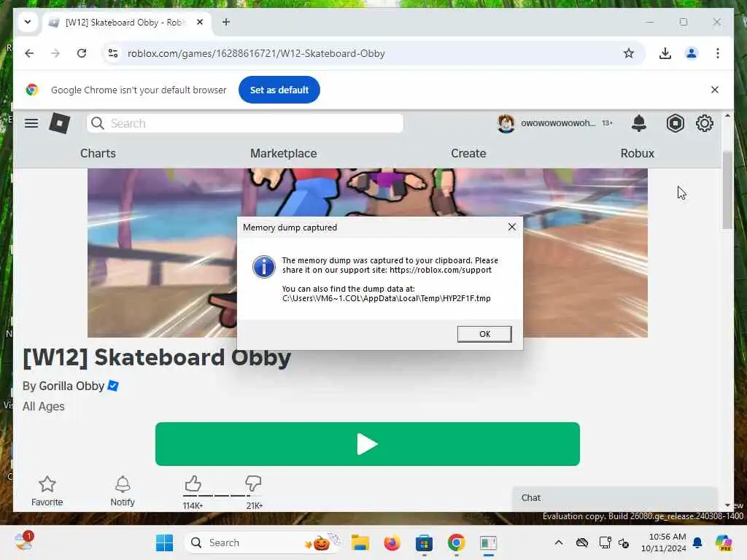Click OK in Memory dump captured dialog
The image size is (747, 560).
(484, 334)
